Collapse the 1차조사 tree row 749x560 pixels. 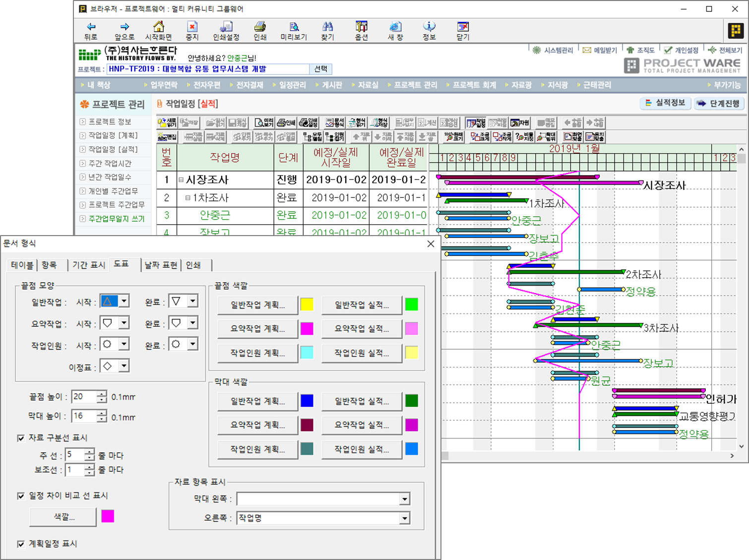(x=188, y=198)
